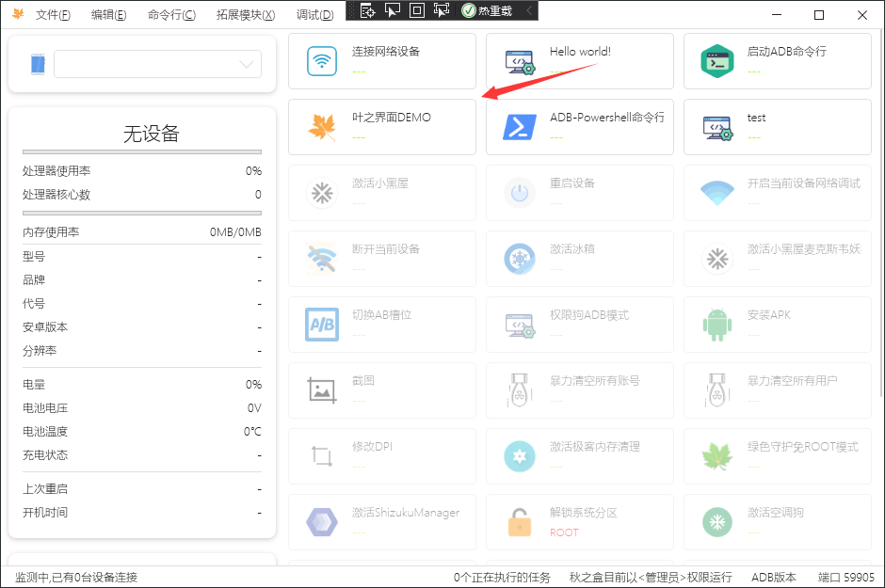Click the power icon for 重启设备

click(520, 193)
